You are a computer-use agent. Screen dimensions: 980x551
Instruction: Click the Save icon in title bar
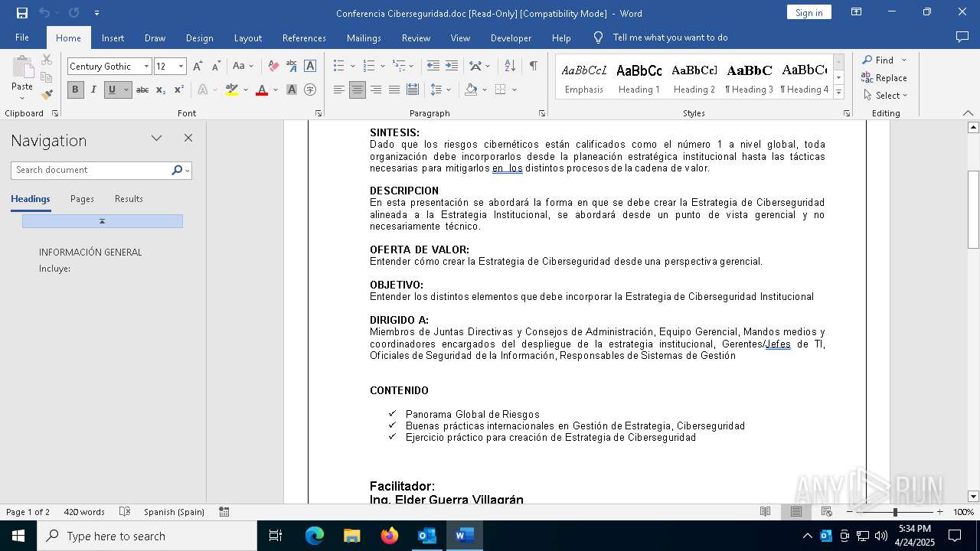(x=21, y=13)
